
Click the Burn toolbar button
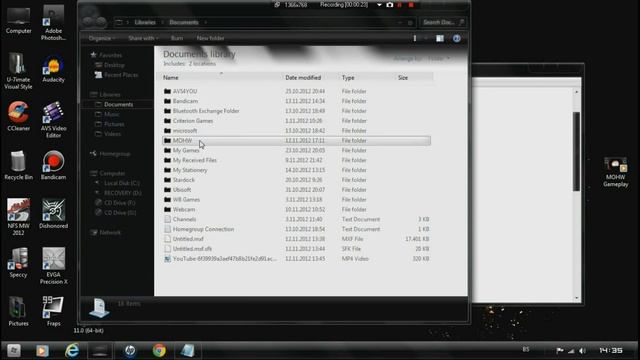point(177,38)
